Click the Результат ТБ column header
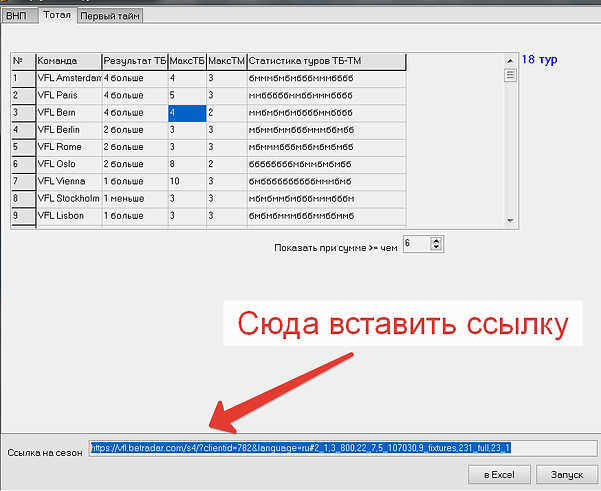 [134, 62]
